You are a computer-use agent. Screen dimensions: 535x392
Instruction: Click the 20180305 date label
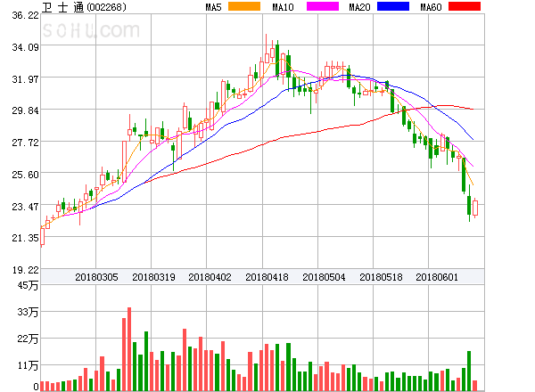96,277
